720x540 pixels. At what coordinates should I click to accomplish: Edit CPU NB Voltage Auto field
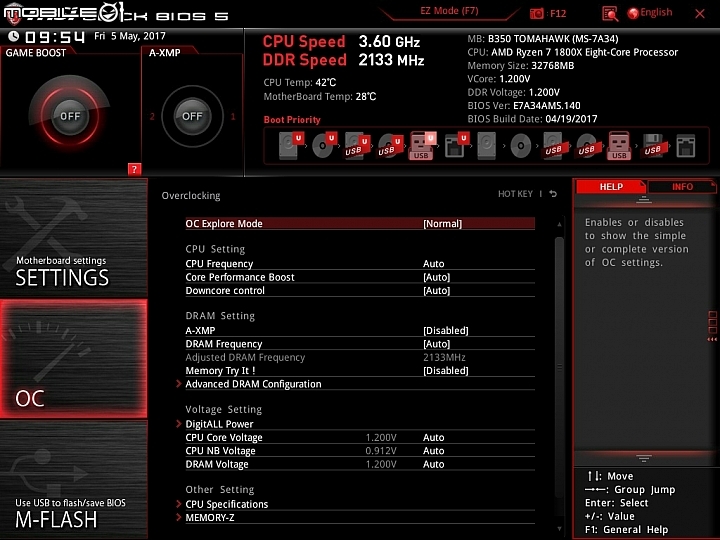(433, 450)
